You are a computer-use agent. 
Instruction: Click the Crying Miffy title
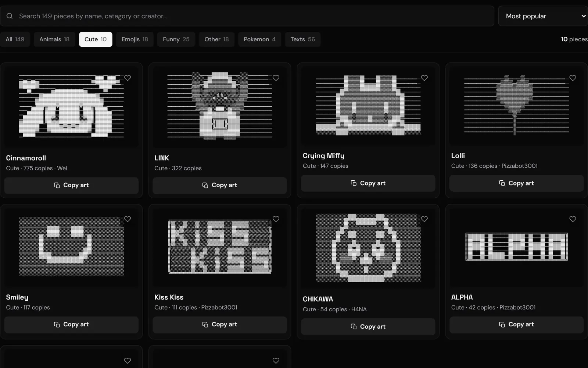click(323, 156)
